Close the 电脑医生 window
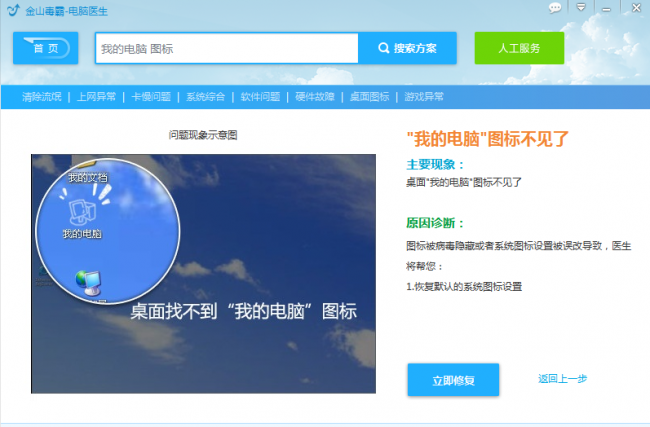 coord(636,7)
